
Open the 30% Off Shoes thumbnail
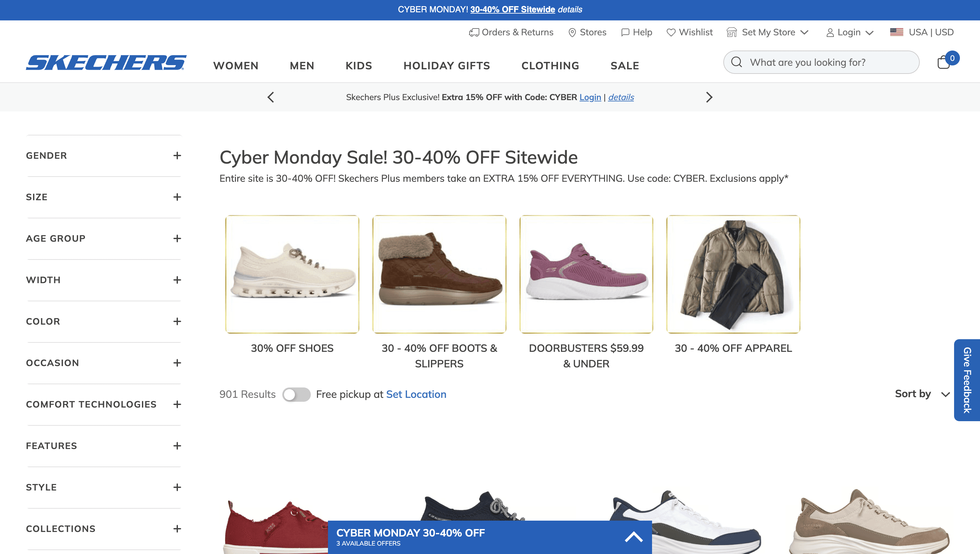pyautogui.click(x=292, y=274)
